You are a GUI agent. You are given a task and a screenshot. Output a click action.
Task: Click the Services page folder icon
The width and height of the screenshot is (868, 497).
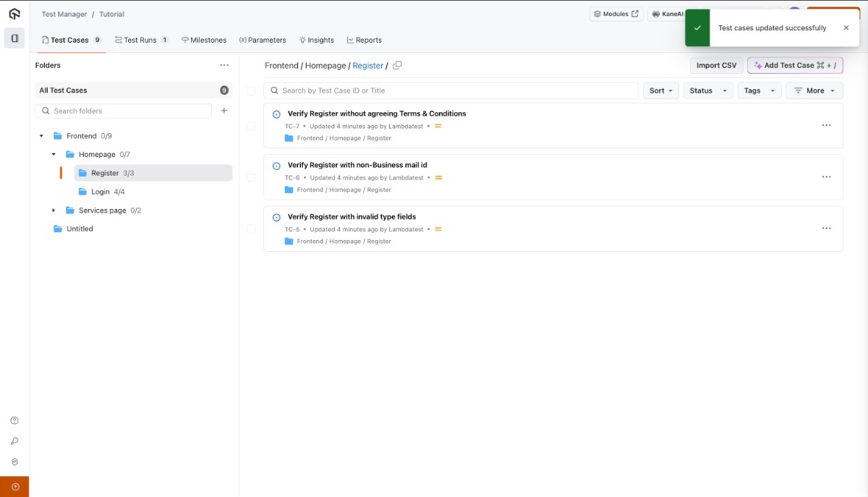point(70,211)
